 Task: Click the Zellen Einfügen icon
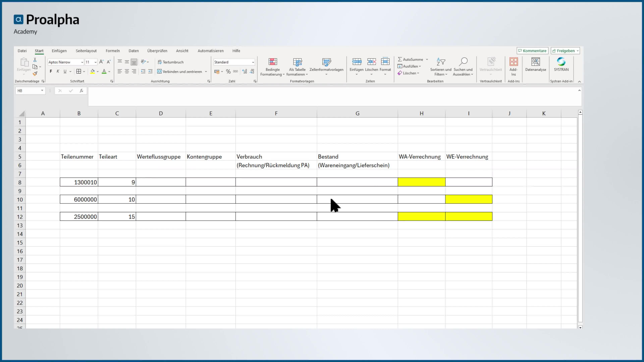[357, 62]
